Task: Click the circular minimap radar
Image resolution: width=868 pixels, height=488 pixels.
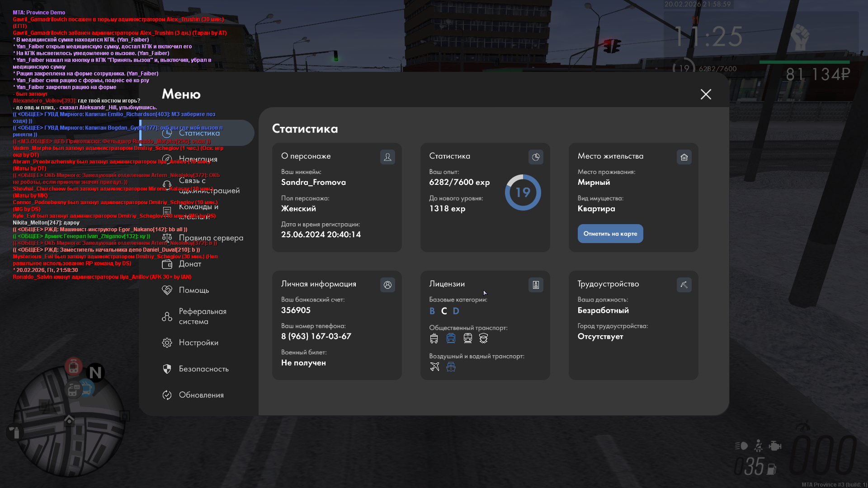Action: (x=69, y=421)
